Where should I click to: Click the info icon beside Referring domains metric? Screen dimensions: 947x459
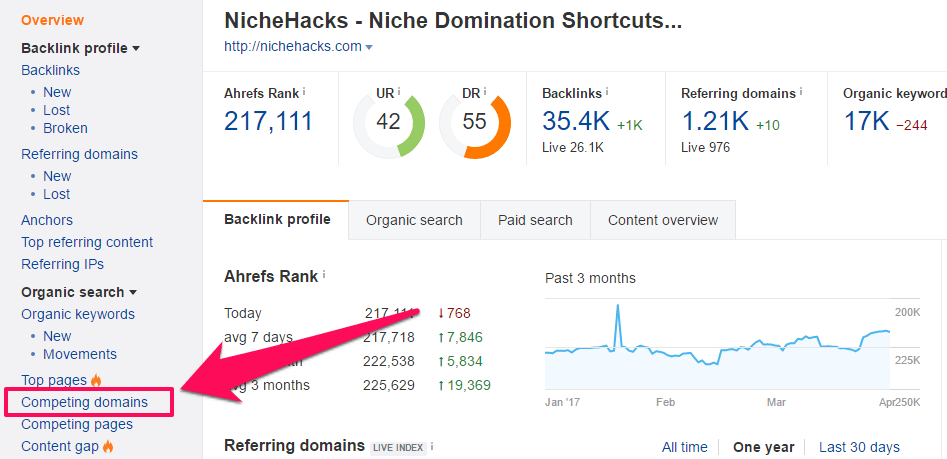tap(801, 92)
